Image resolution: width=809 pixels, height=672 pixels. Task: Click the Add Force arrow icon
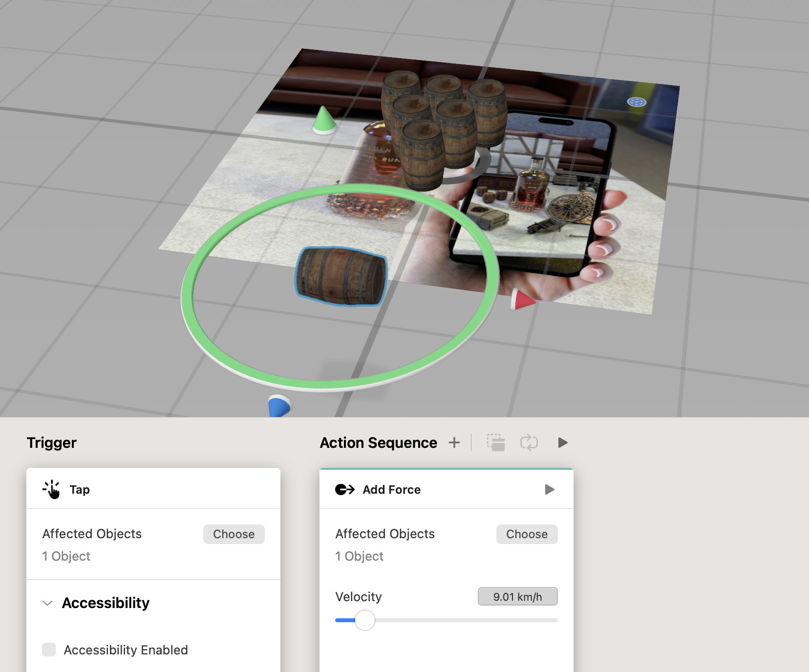[344, 489]
